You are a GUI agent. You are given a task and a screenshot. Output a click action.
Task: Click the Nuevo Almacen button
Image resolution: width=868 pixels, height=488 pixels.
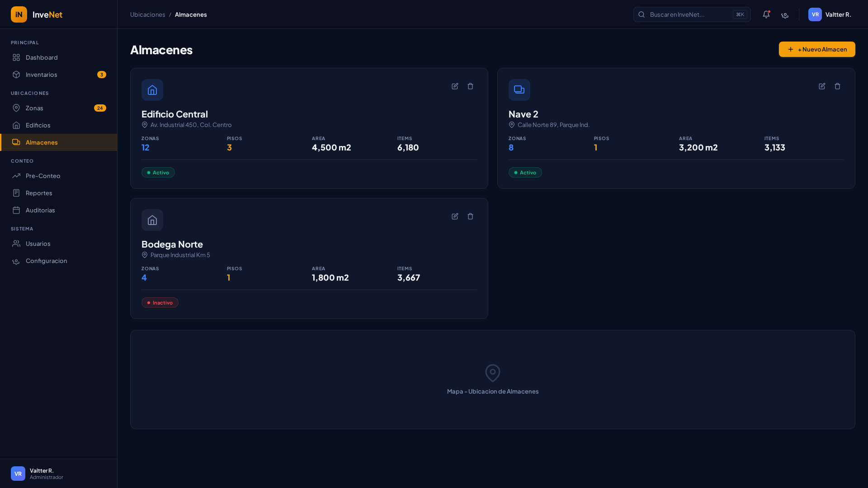tap(816, 49)
